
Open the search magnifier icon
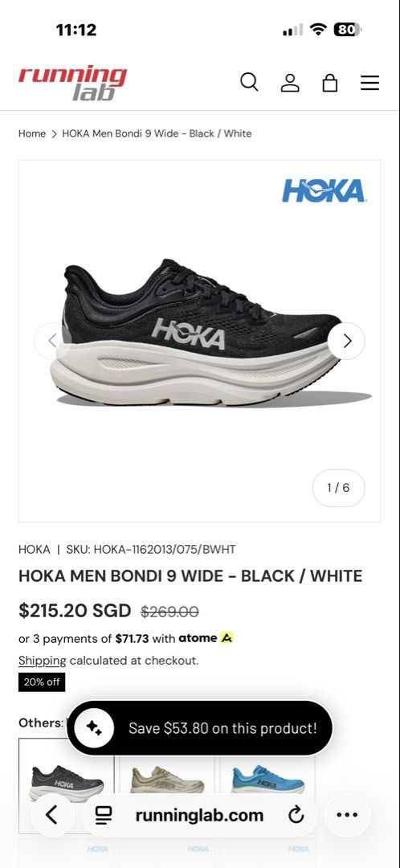point(249,82)
